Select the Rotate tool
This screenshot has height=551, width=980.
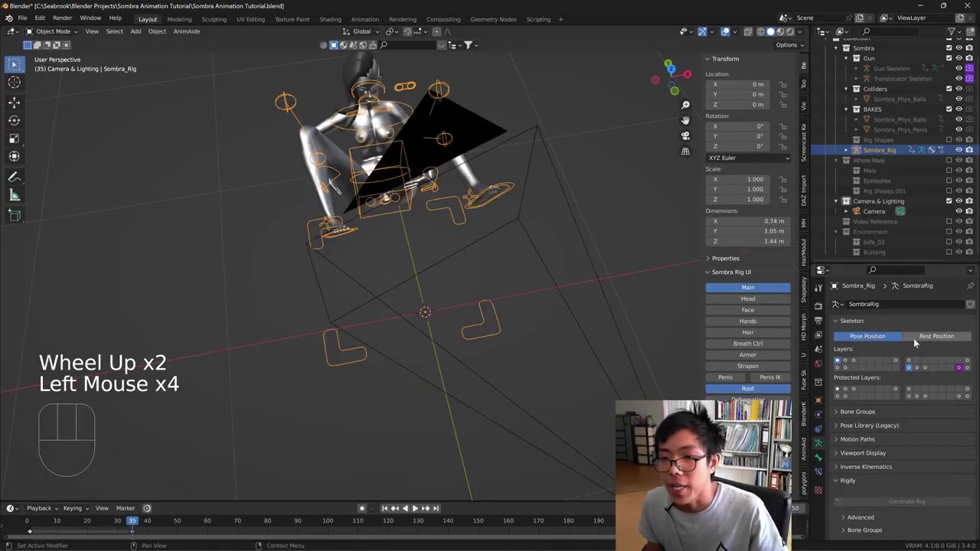tap(14, 120)
